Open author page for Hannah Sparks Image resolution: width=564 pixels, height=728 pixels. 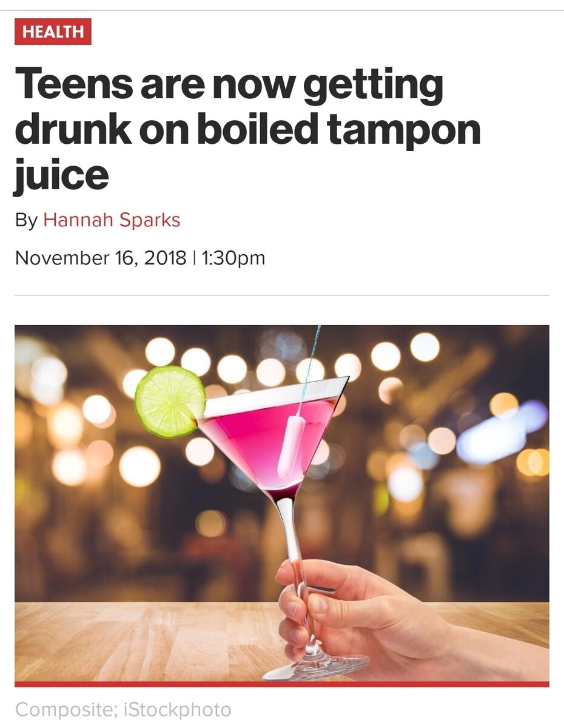tap(112, 220)
